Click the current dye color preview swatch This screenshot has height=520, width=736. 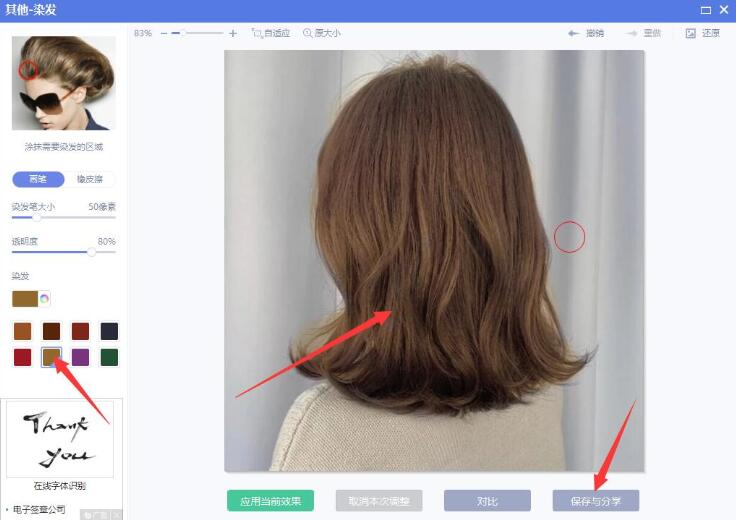(25, 298)
